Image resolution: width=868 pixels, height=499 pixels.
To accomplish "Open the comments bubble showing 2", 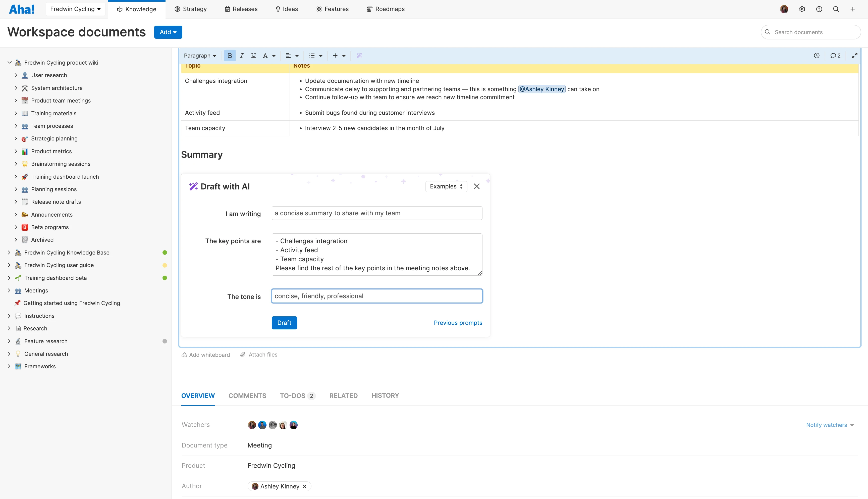I will [835, 56].
